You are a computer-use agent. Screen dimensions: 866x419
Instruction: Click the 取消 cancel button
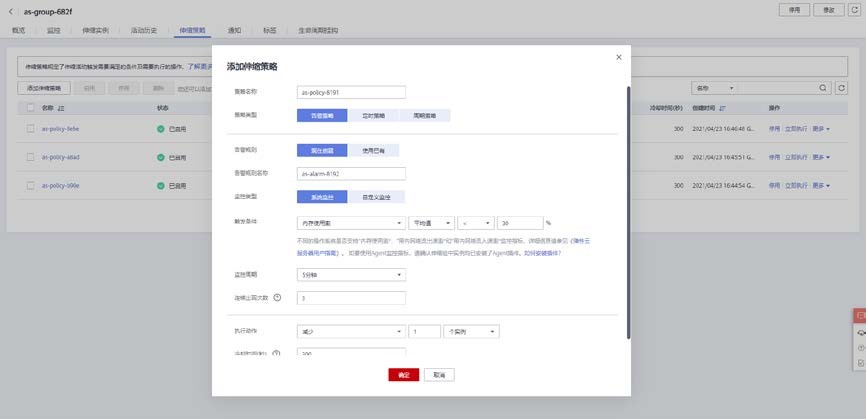439,375
